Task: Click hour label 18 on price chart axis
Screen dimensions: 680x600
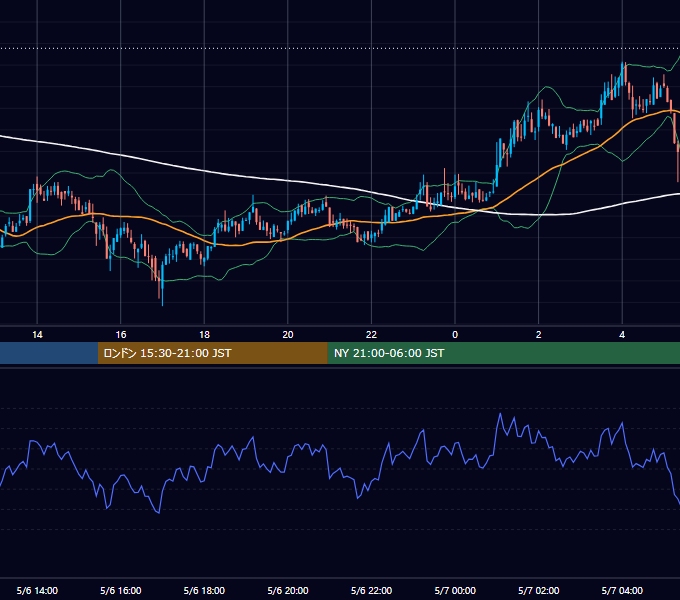Action: (x=204, y=335)
